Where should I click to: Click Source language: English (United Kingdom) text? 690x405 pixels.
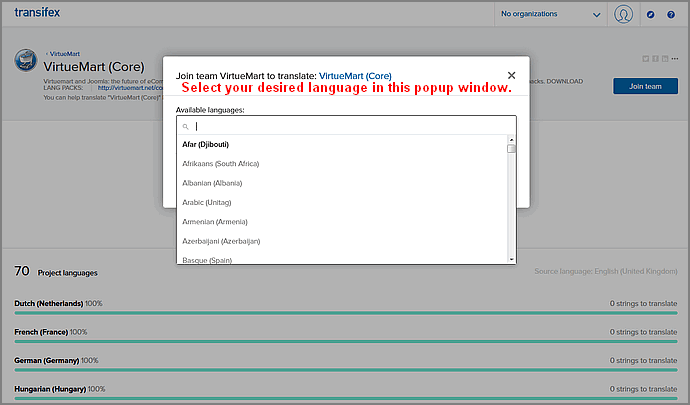point(606,271)
